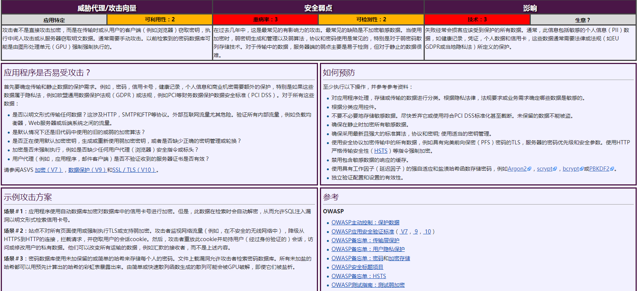Image resolution: width=644 pixels, height=291 pixels.
Task: Click the gray 生意？ cell
Action: (x=583, y=20)
